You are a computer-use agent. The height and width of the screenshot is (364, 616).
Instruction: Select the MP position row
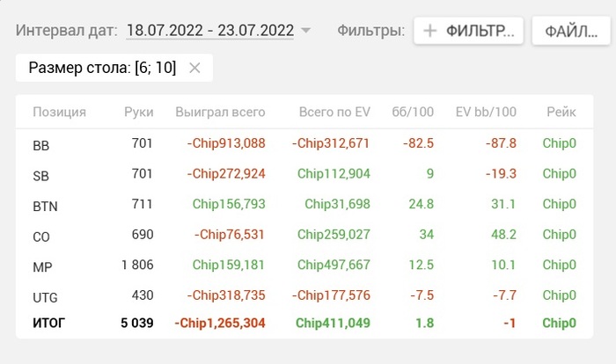pyautogui.click(x=304, y=265)
